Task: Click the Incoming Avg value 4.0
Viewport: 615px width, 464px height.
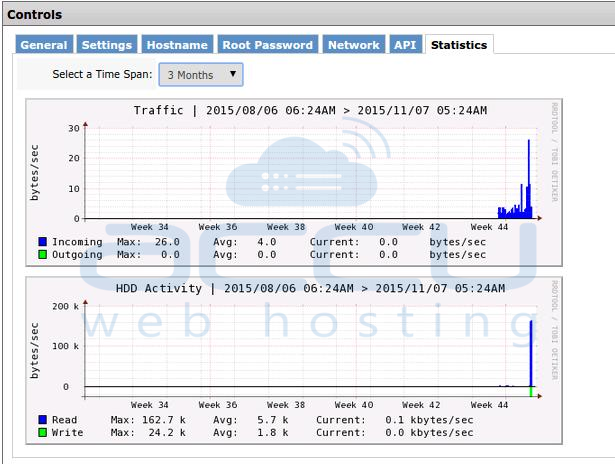Action: 267,242
